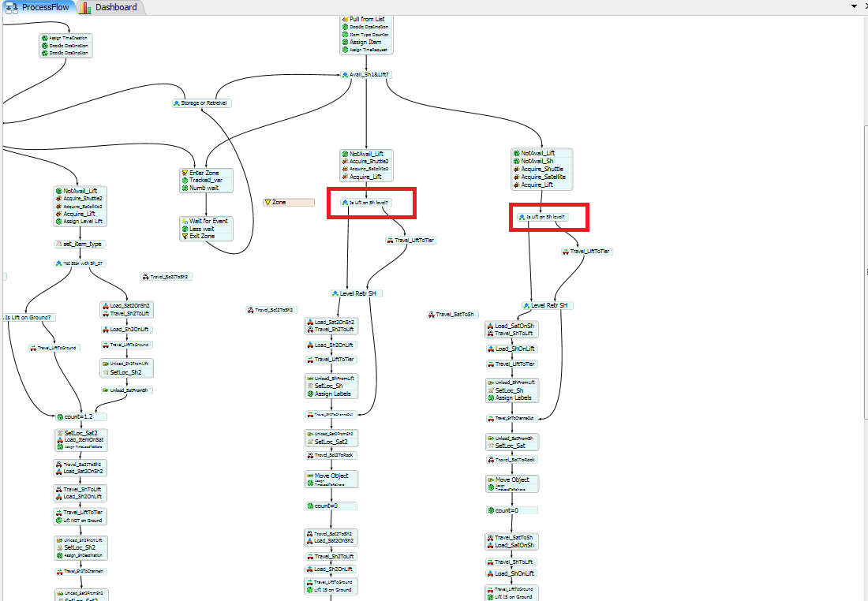Click the Is Lift on Ground? decision
The width and height of the screenshot is (868, 601).
[x=29, y=318]
